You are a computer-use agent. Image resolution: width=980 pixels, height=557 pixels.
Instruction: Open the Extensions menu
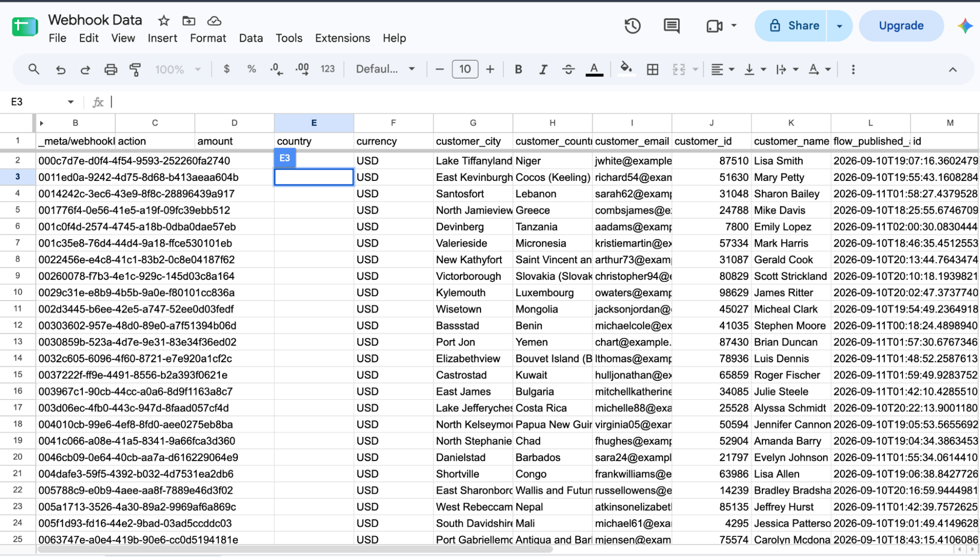click(x=342, y=38)
